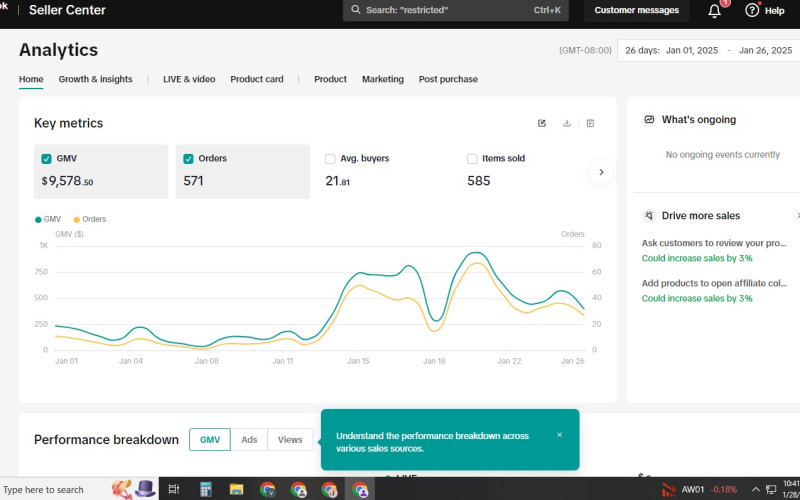
Task: Tick the Items sold checkbox
Action: (472, 158)
